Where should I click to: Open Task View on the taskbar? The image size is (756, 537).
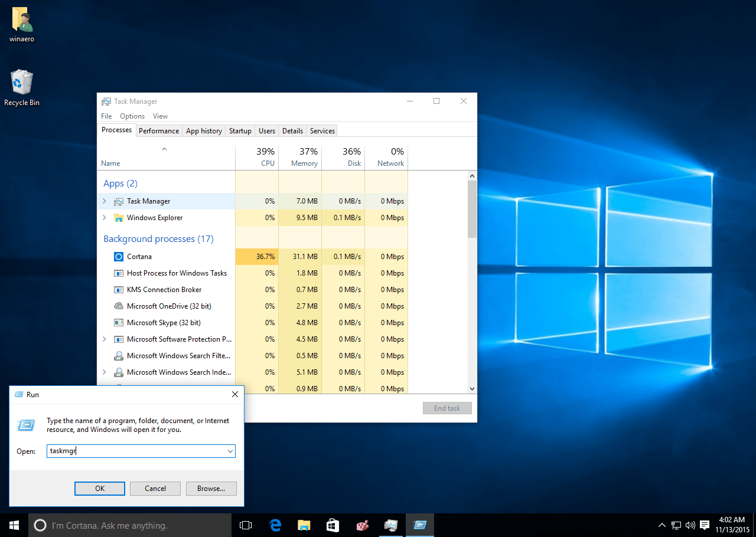[245, 525]
